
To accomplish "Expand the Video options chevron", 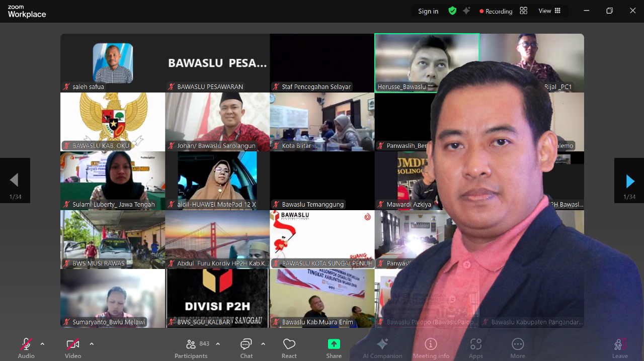I will 91,345.
